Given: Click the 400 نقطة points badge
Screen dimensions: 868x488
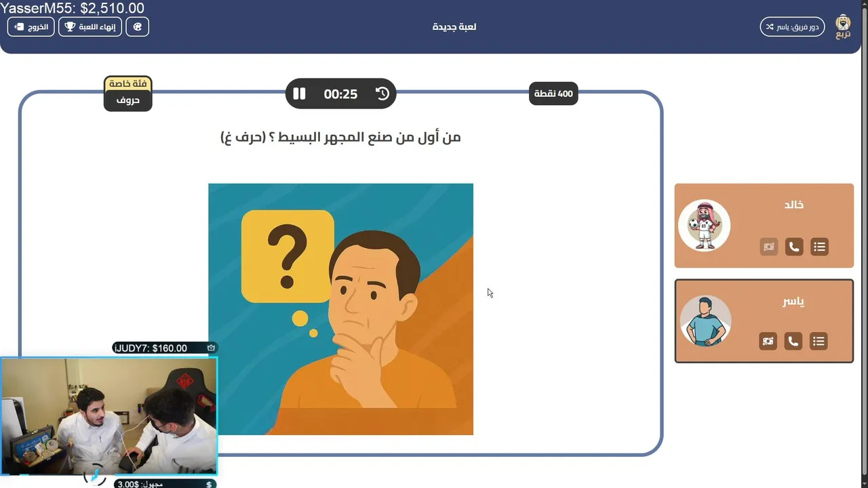Looking at the screenshot, I should click(553, 94).
